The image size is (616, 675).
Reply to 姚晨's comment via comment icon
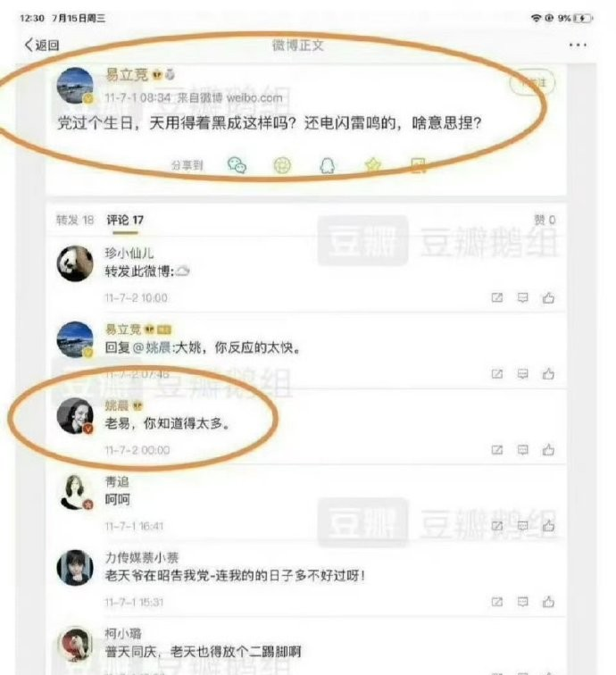pos(522,450)
